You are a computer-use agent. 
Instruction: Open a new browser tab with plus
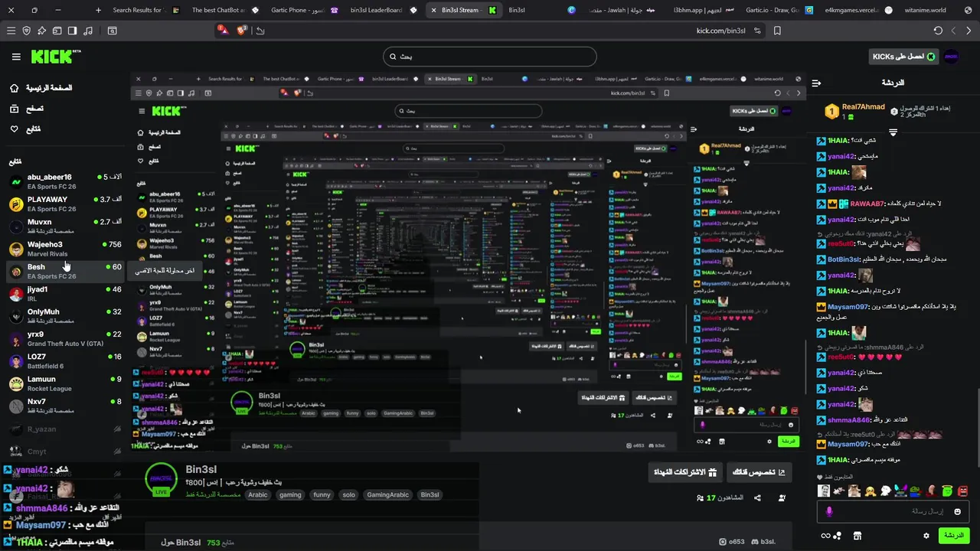(x=98, y=10)
